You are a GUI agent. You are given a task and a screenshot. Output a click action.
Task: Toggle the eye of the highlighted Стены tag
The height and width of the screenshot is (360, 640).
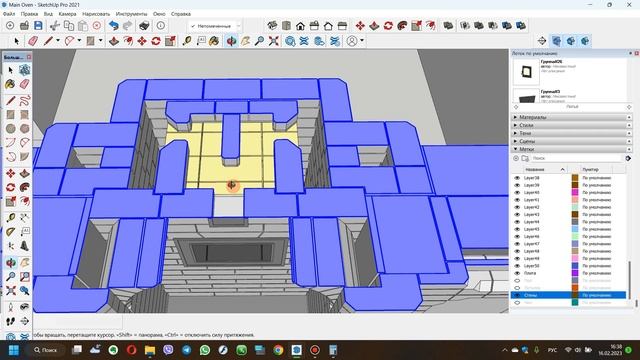click(x=517, y=295)
